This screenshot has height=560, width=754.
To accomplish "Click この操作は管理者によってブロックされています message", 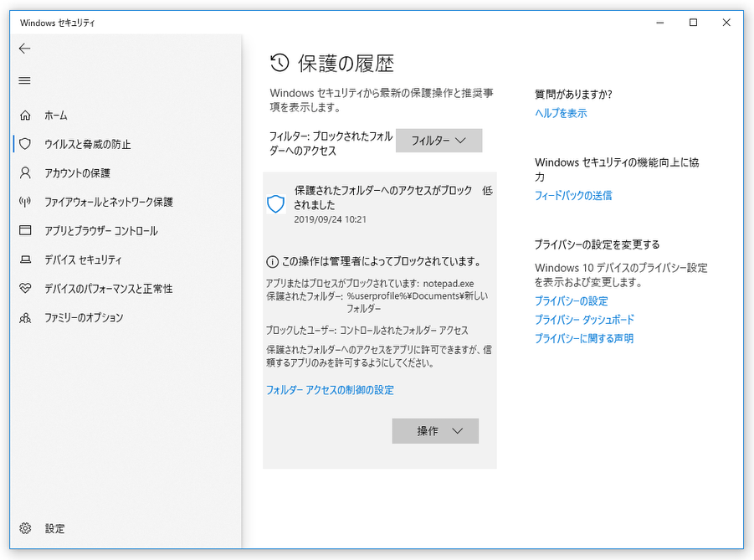I will click(382, 261).
